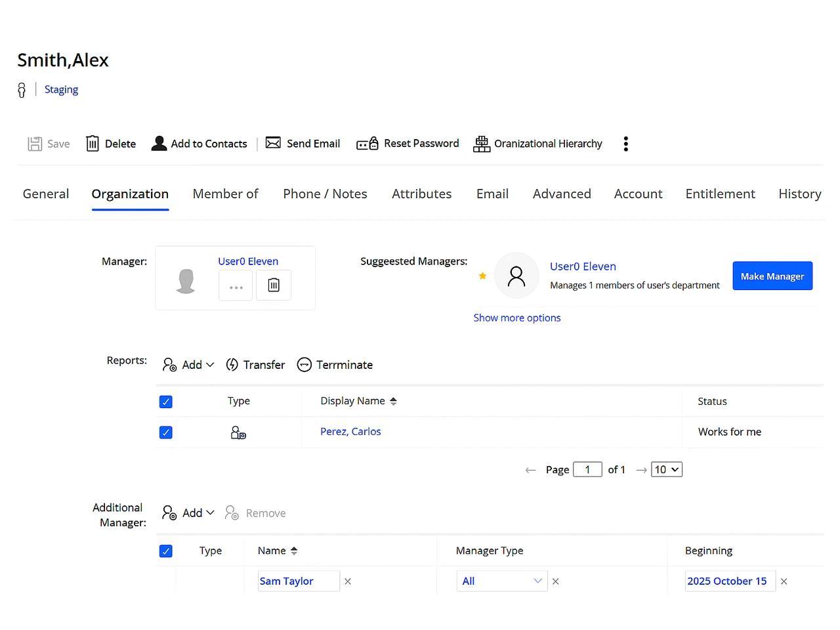Toggle the select-all checkbox in Reports table

click(x=166, y=402)
